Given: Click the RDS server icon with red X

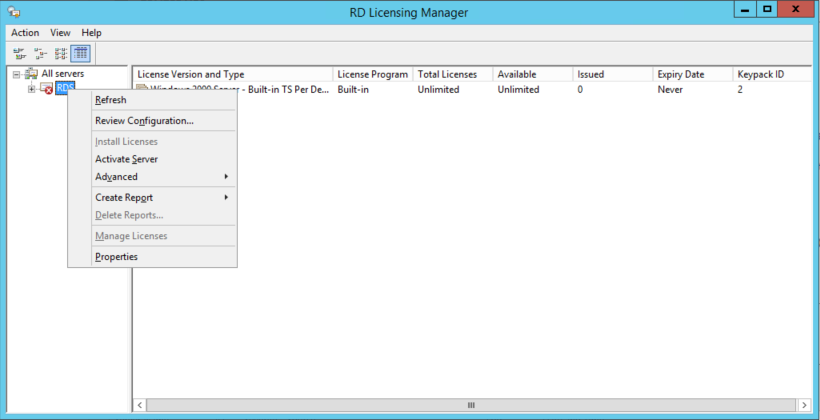Looking at the screenshot, I should point(46,89).
